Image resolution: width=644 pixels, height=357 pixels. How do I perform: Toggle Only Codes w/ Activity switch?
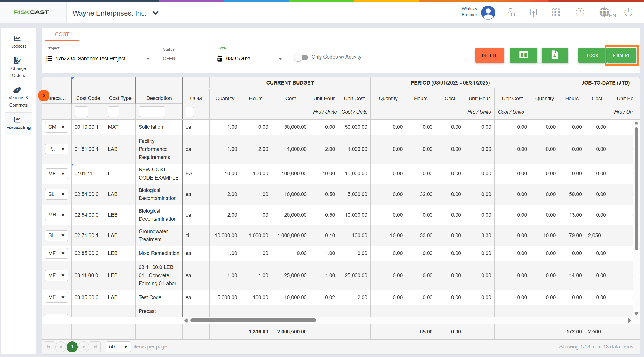301,57
